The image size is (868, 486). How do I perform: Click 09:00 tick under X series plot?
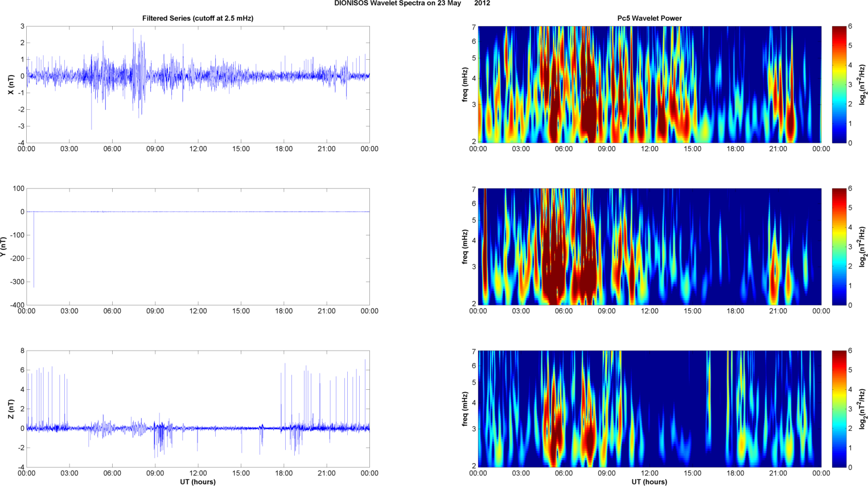pyautogui.click(x=155, y=149)
